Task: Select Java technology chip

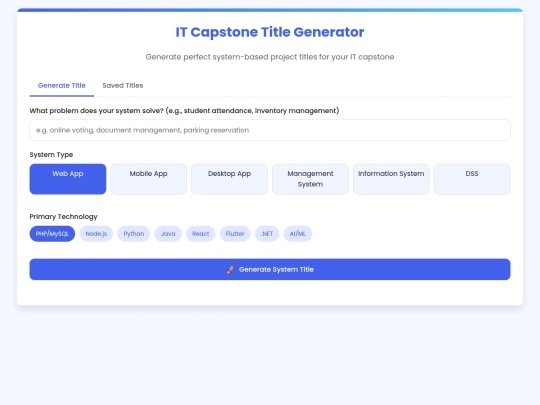Action: coord(168,234)
